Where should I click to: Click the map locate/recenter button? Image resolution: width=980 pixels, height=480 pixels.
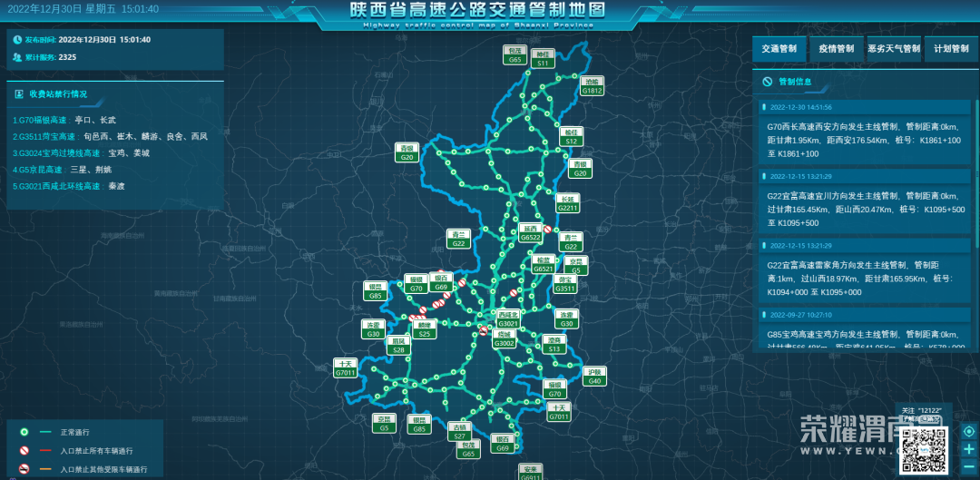[969, 431]
